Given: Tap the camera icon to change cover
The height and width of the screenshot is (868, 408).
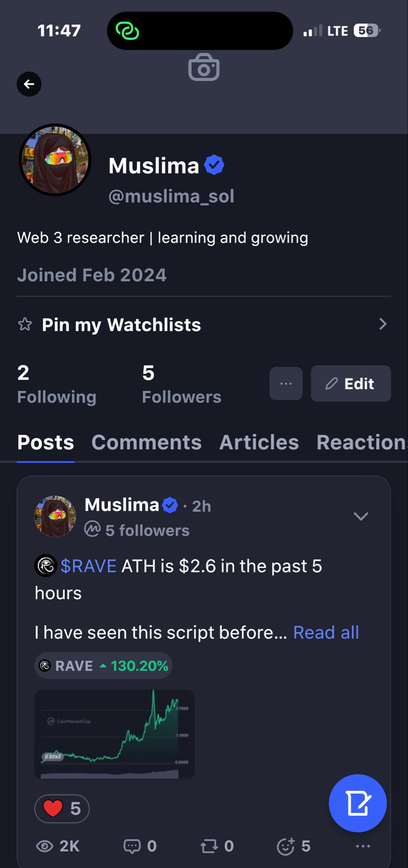Looking at the screenshot, I should pos(204,67).
